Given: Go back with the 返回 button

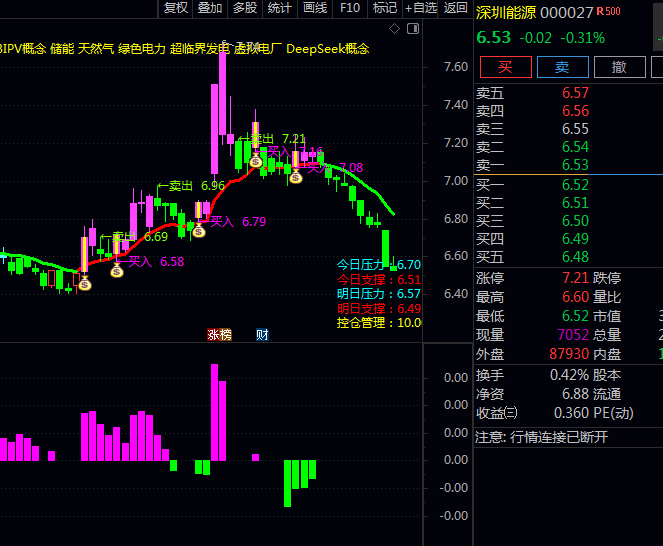Looking at the screenshot, I should click(455, 8).
